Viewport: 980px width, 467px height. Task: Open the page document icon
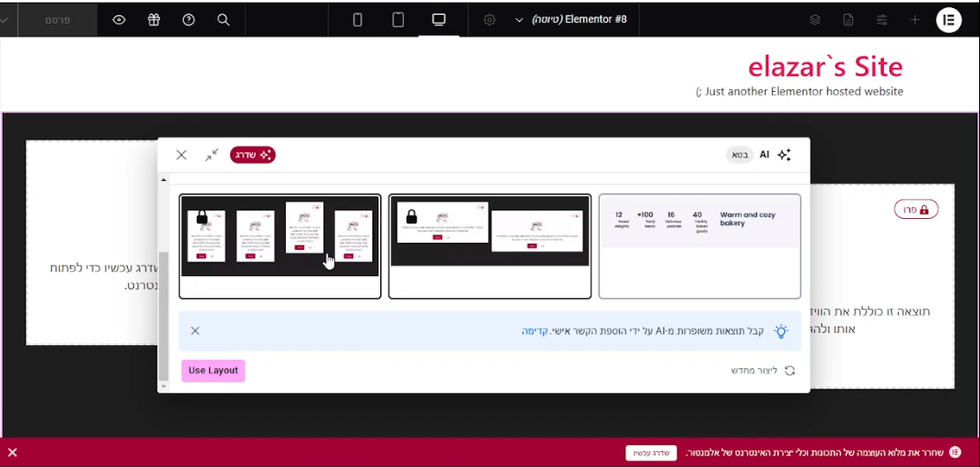point(848,20)
